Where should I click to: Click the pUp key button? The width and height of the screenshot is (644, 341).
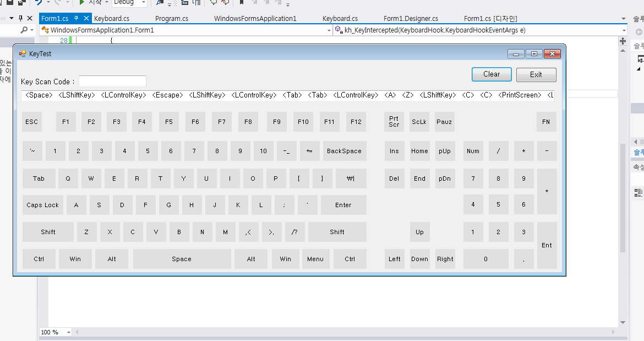(x=445, y=151)
